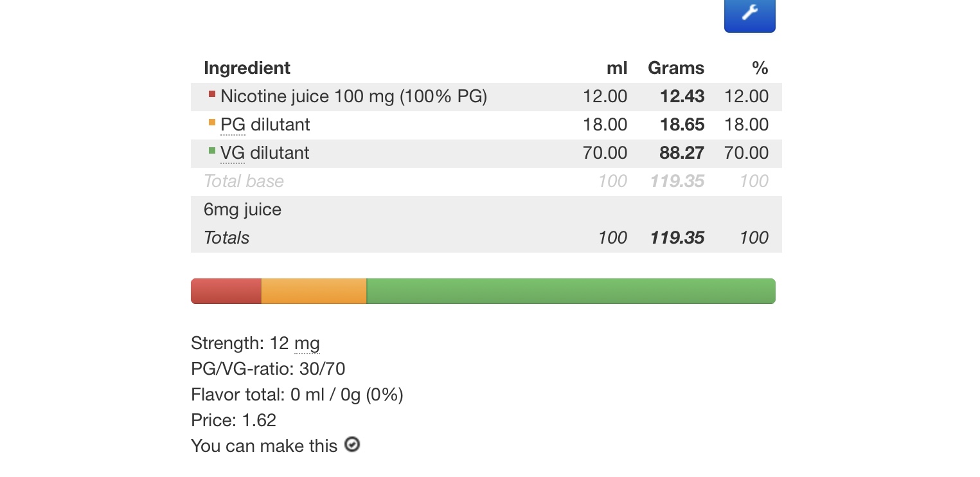This screenshot has height=477, width=980.
Task: Click the underlined mg unit next to Strength
Action: [x=307, y=343]
